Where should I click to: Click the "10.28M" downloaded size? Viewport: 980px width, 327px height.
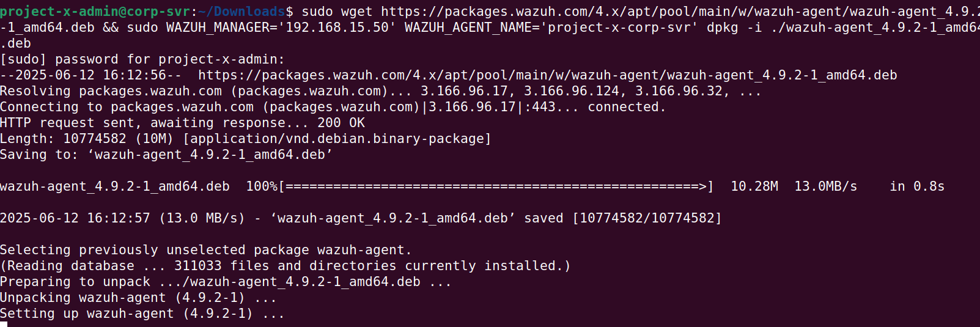[x=754, y=186]
